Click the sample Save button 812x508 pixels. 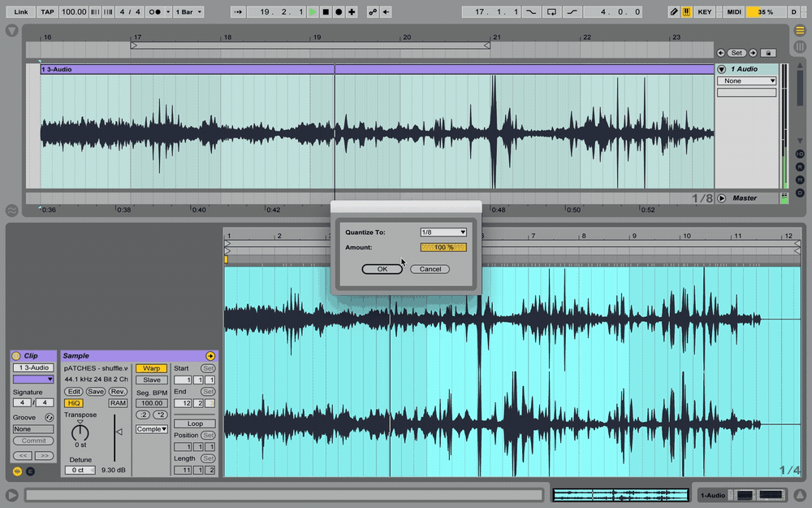click(x=95, y=392)
